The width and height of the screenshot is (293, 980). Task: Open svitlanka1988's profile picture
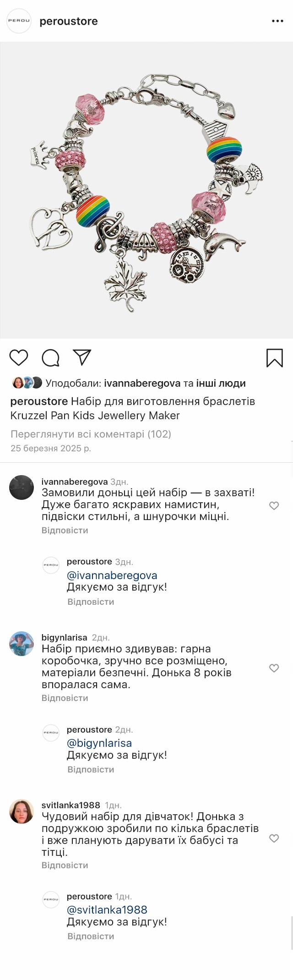(x=22, y=811)
